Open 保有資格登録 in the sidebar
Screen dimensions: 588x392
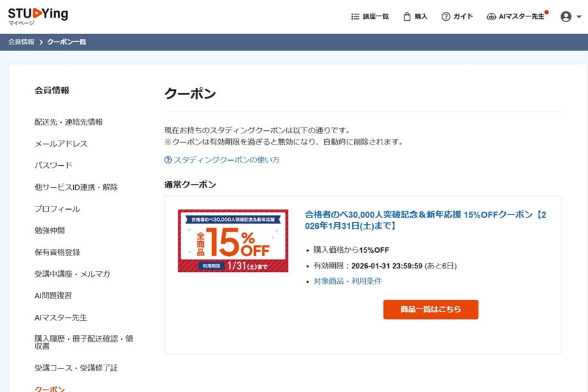coord(57,252)
